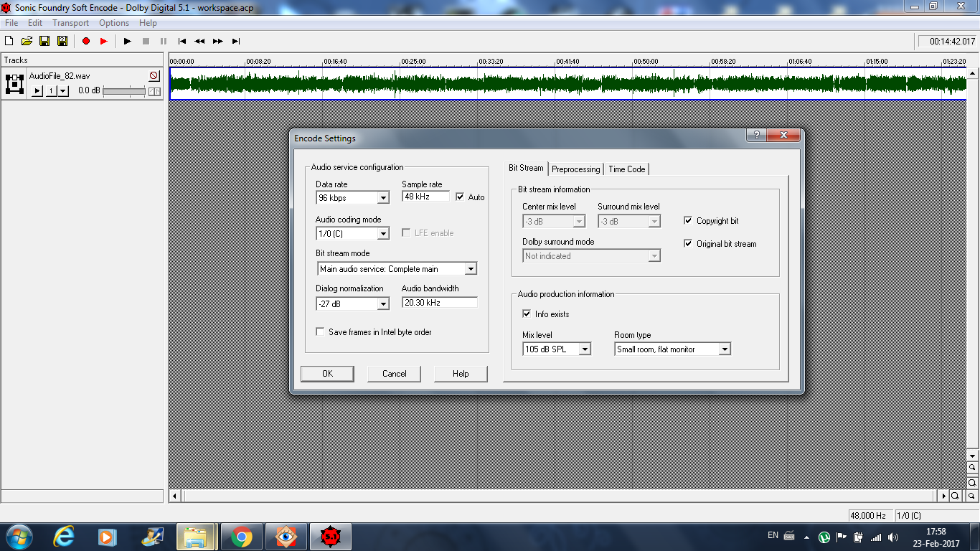Stop playback with the gray square button
This screenshot has height=551, width=980.
pyautogui.click(x=146, y=42)
